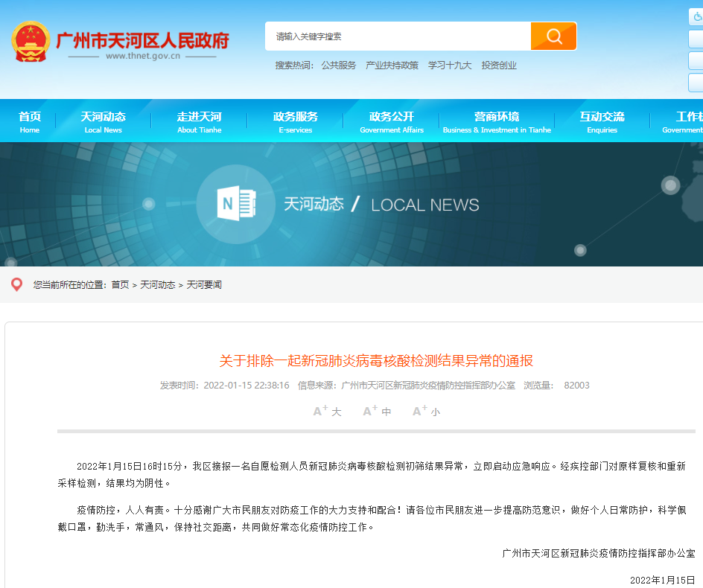Open the partially visible 工作 Government nav item
This screenshot has width=703, height=588.
pyautogui.click(x=684, y=122)
